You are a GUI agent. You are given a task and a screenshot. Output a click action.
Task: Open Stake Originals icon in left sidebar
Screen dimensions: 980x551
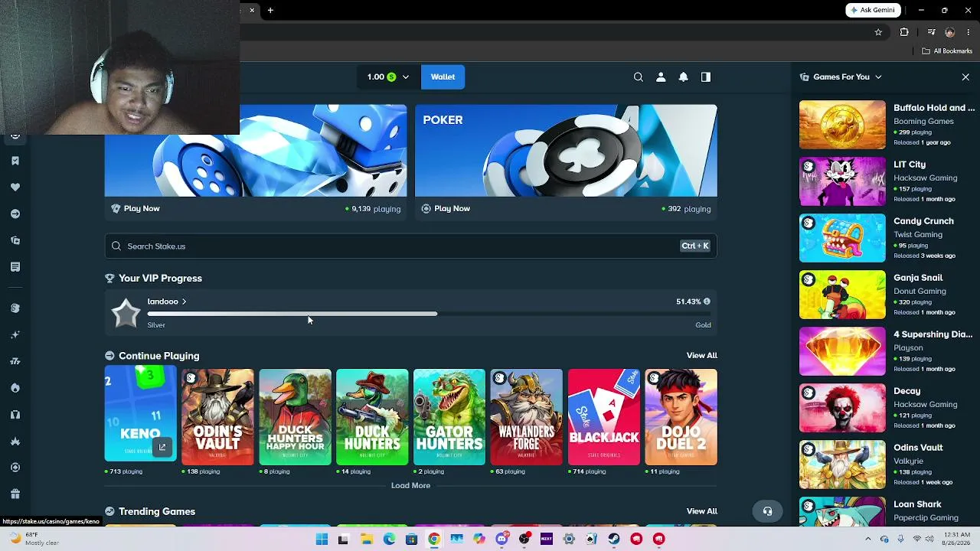coord(15,308)
